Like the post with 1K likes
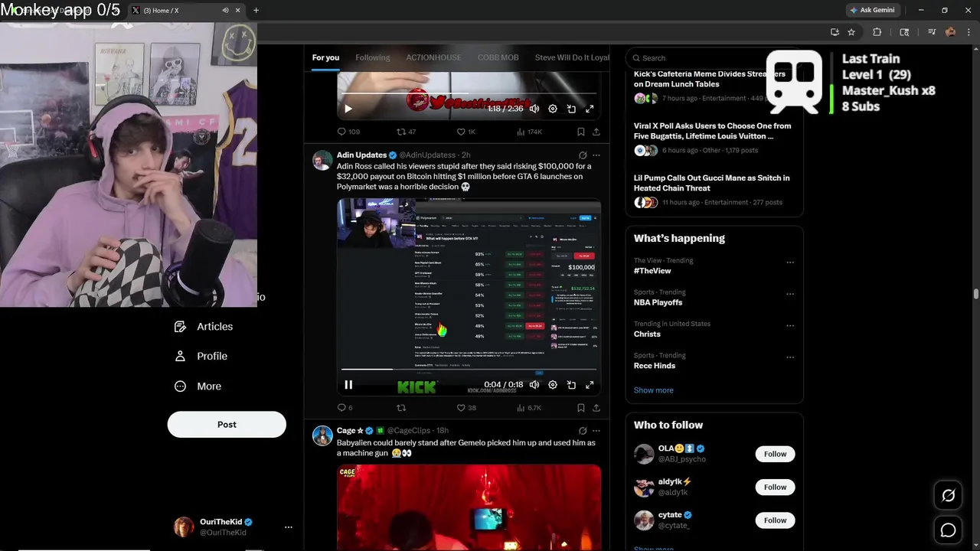980x551 pixels. coord(465,132)
